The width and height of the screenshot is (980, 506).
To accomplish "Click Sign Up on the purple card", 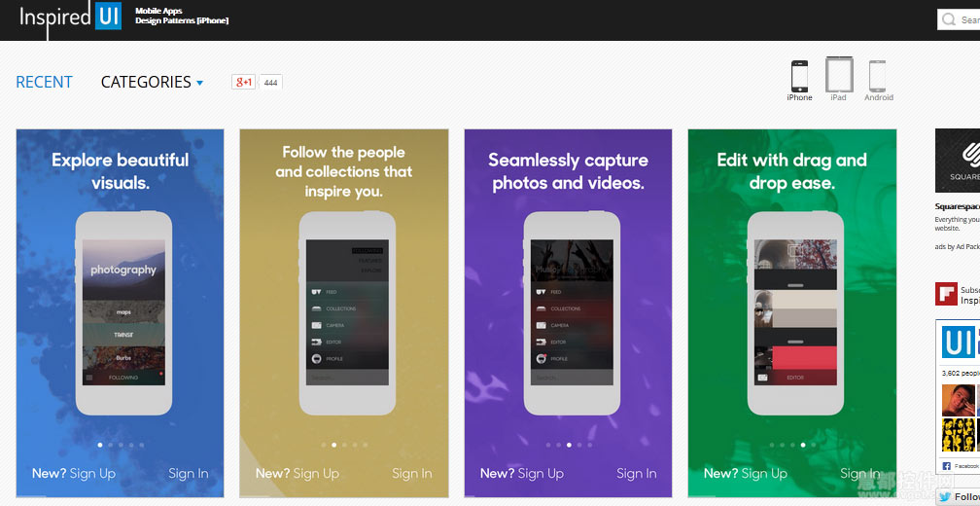I will (541, 474).
